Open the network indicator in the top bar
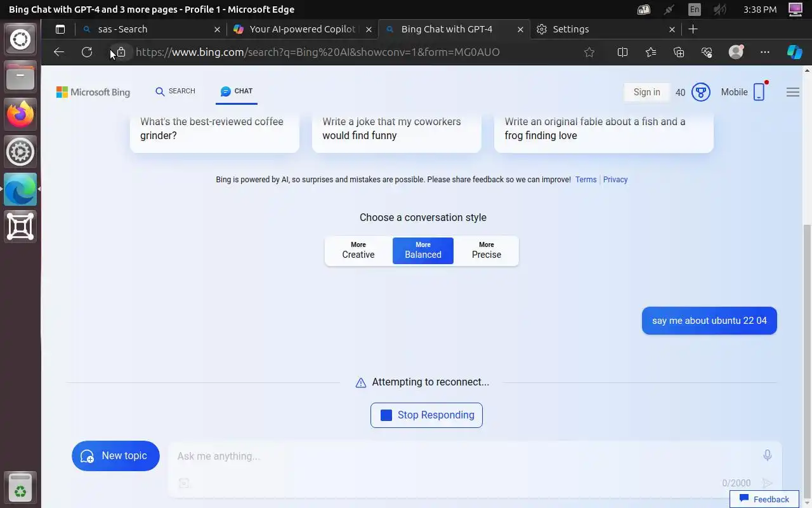812x508 pixels. [x=669, y=10]
